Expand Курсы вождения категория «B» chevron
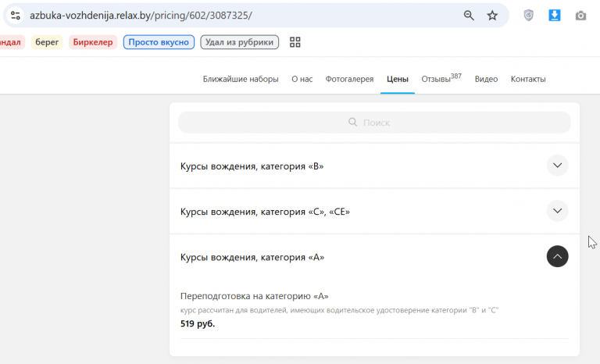The height and width of the screenshot is (364, 600). coord(557,166)
